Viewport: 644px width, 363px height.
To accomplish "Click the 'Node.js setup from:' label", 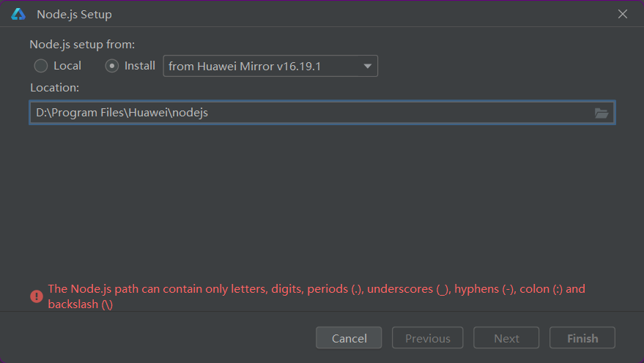I will (82, 45).
